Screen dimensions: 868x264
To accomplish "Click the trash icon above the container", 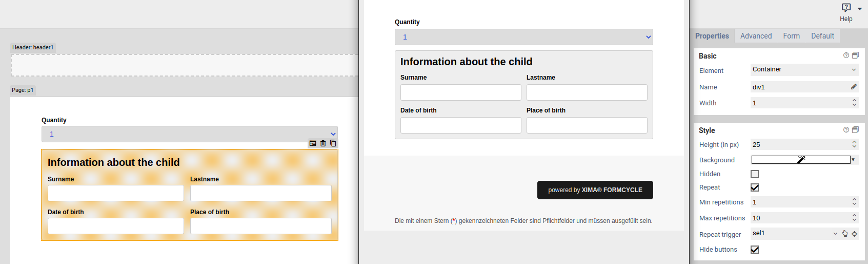I will pyautogui.click(x=323, y=143).
